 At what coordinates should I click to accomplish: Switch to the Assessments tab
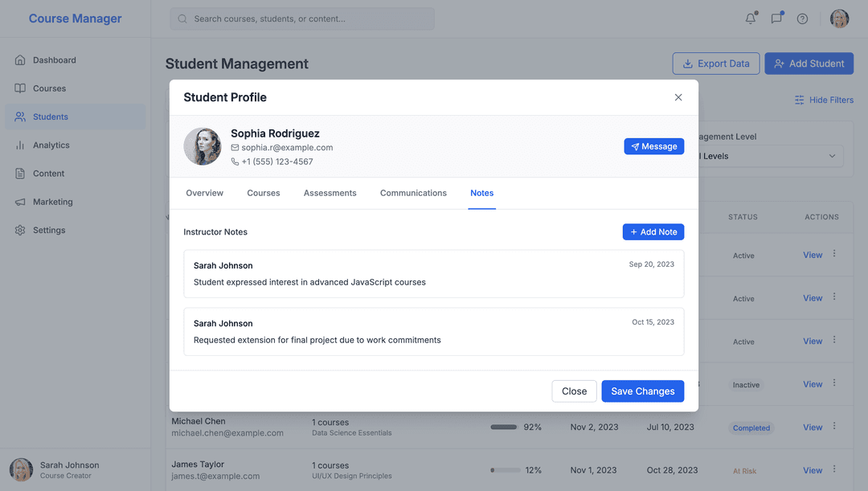[330, 193]
